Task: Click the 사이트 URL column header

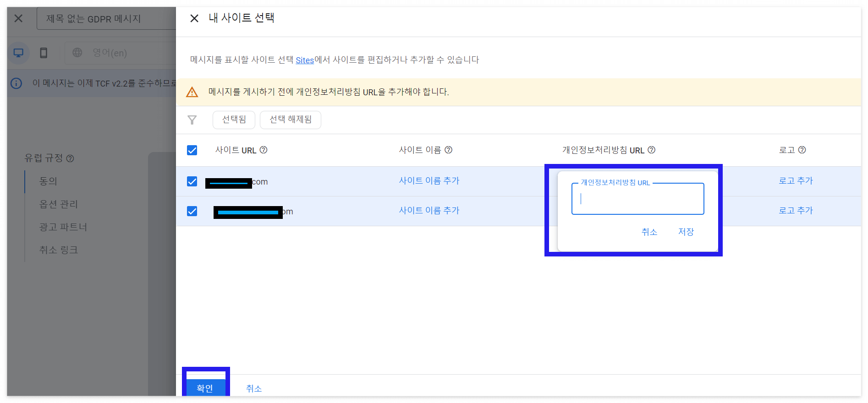Action: (236, 150)
